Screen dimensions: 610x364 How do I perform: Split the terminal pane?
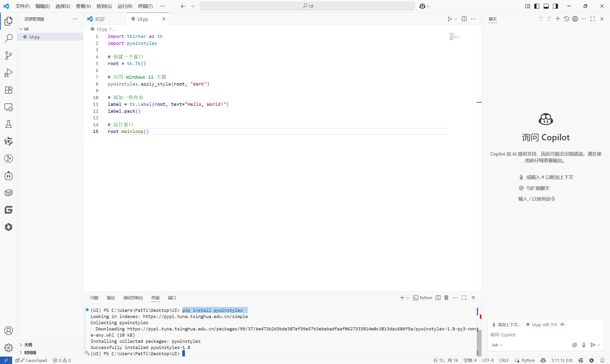pos(438,298)
